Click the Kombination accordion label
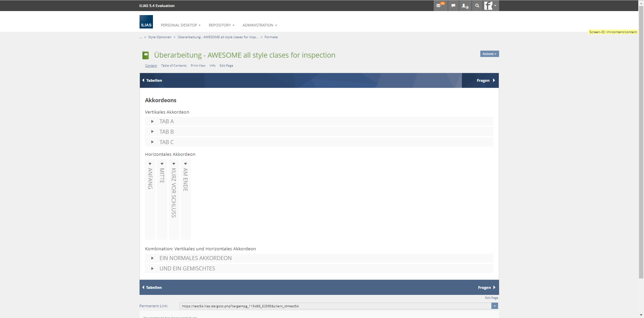This screenshot has width=644, height=318. pos(200,249)
